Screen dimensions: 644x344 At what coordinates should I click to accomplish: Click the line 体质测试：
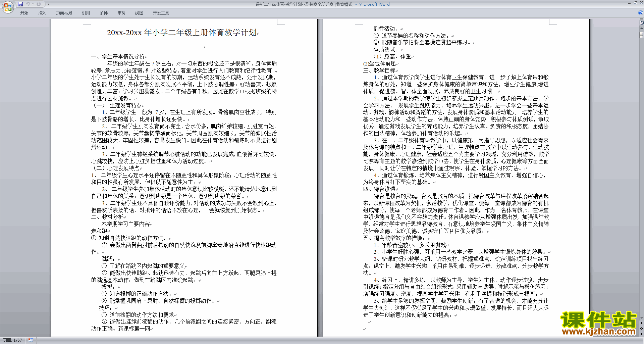pyautogui.click(x=386, y=49)
